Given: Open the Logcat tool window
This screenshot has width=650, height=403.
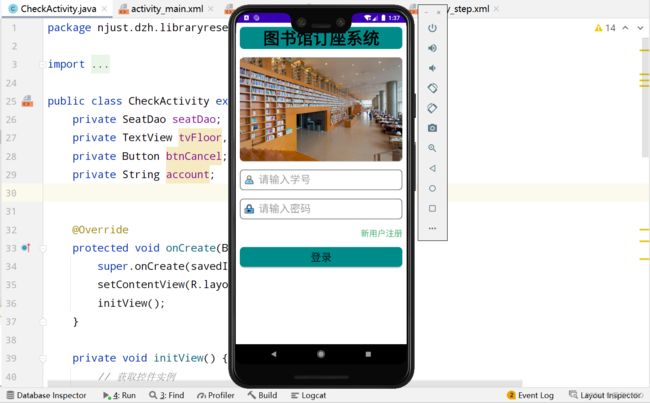Looking at the screenshot, I should [x=308, y=395].
